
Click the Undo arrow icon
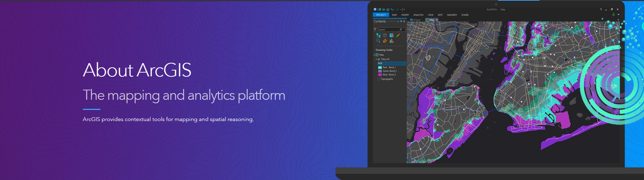tap(392, 9)
